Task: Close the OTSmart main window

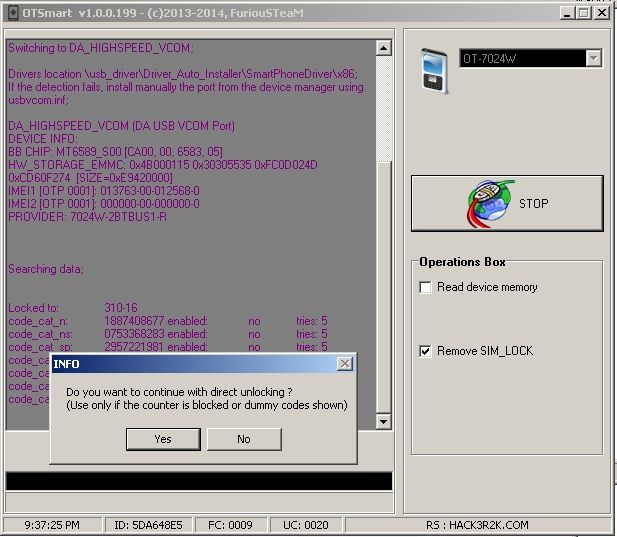Action: pos(602,12)
